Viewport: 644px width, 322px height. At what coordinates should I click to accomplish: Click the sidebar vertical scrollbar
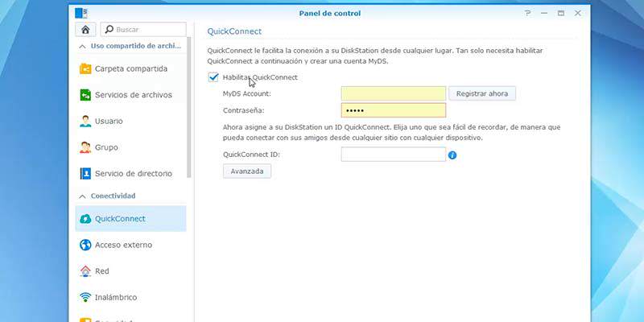tap(189, 108)
